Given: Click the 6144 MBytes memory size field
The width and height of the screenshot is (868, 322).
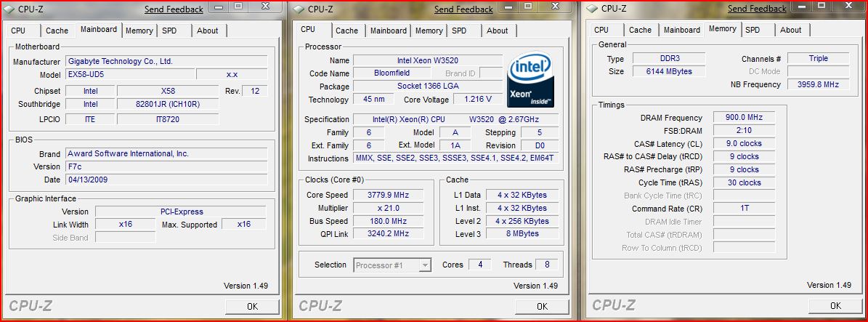Looking at the screenshot, I should click(669, 71).
